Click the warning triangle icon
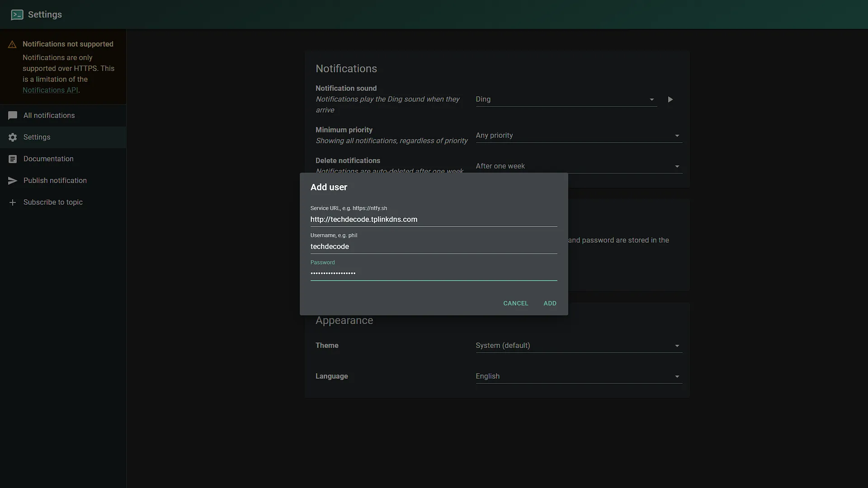 (12, 44)
